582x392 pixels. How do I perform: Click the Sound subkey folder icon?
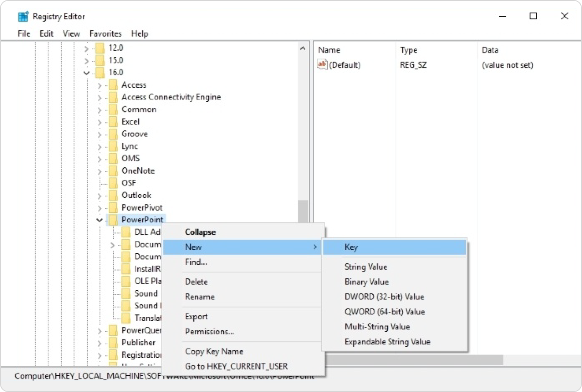[126, 293]
